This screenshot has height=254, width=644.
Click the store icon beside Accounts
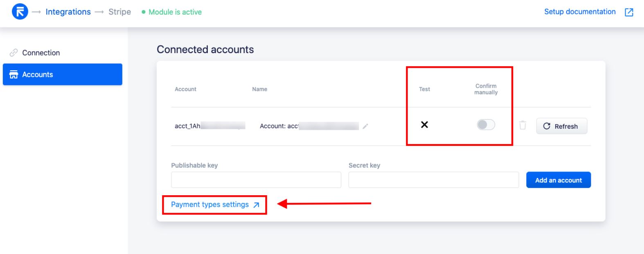[14, 74]
